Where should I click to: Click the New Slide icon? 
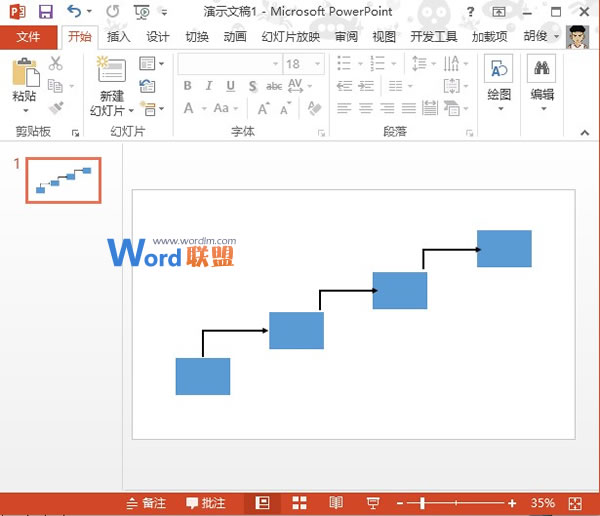111,69
